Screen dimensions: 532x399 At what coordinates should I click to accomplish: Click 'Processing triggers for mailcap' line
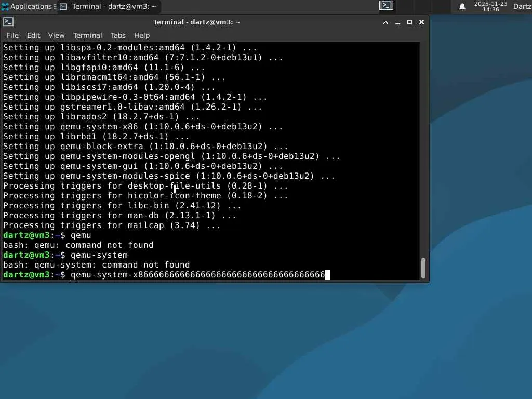tap(112, 225)
